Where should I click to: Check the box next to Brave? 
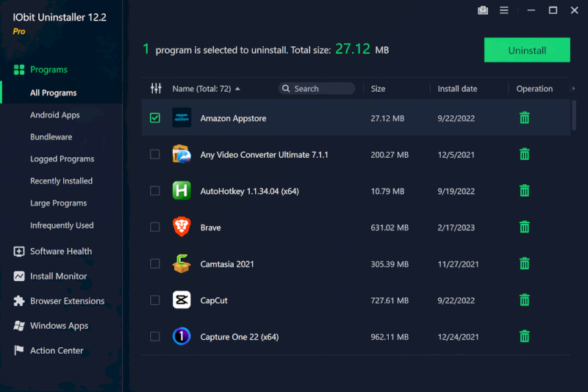(x=155, y=227)
